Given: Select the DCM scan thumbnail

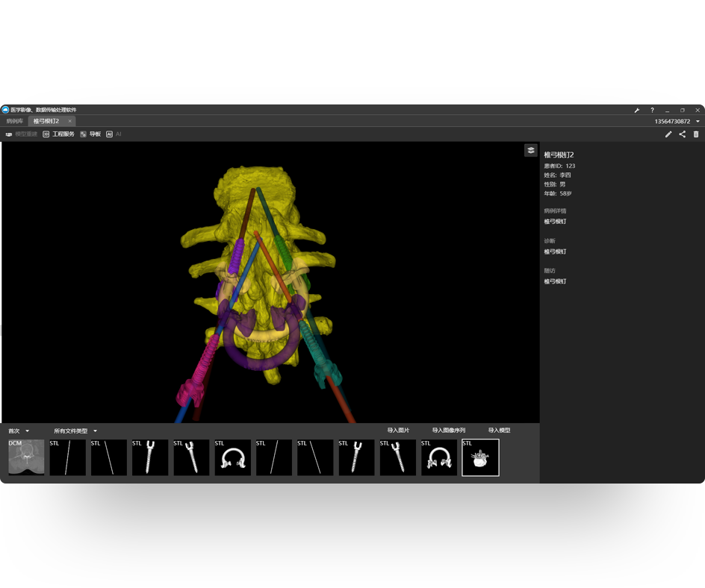Looking at the screenshot, I should tap(26, 457).
